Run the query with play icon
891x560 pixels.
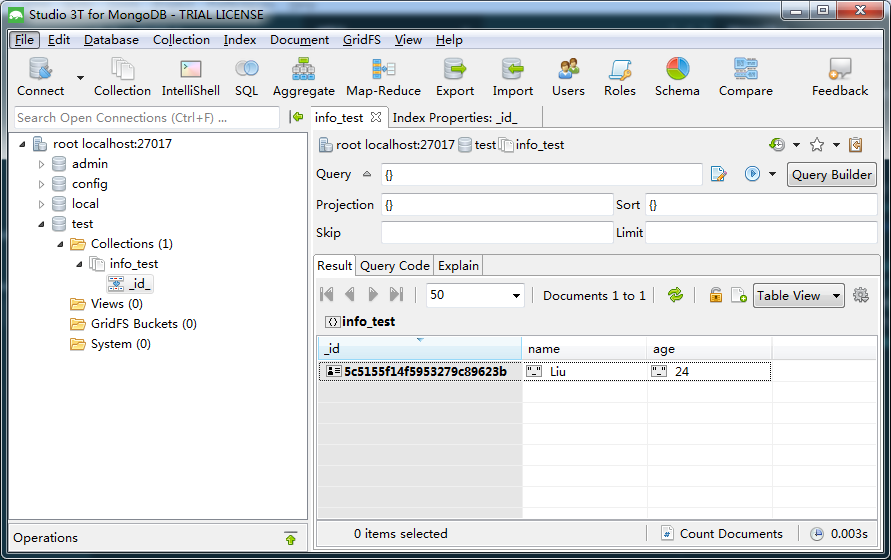pyautogui.click(x=752, y=174)
